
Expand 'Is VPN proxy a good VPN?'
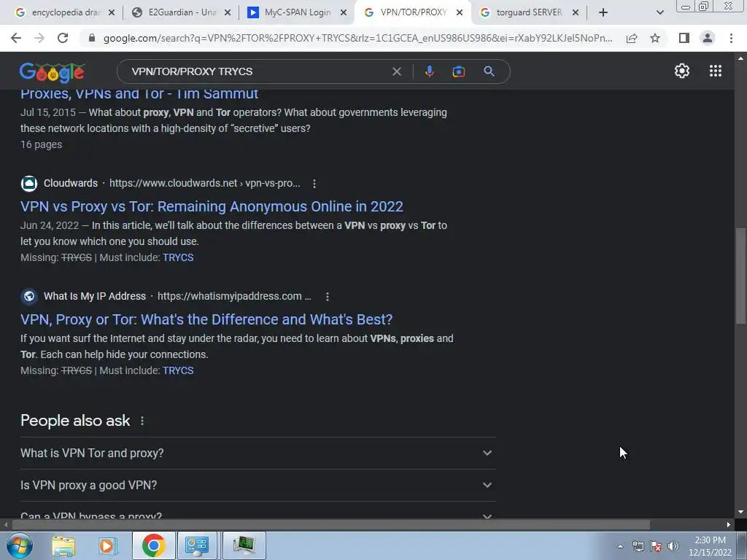click(258, 485)
